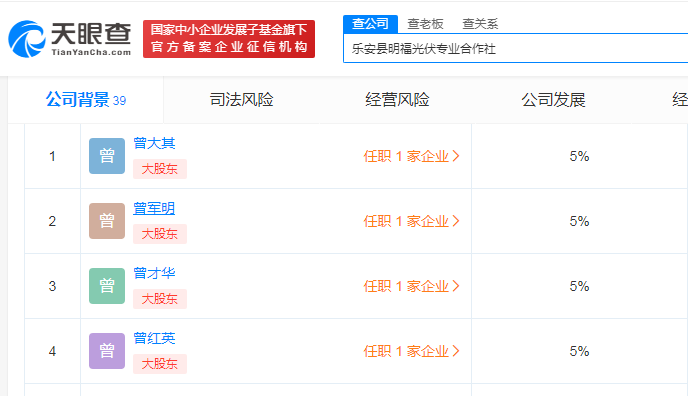The width and height of the screenshot is (688, 396).
Task: Expand 任职 1 家企业 for 曾才华
Action: pyautogui.click(x=411, y=286)
